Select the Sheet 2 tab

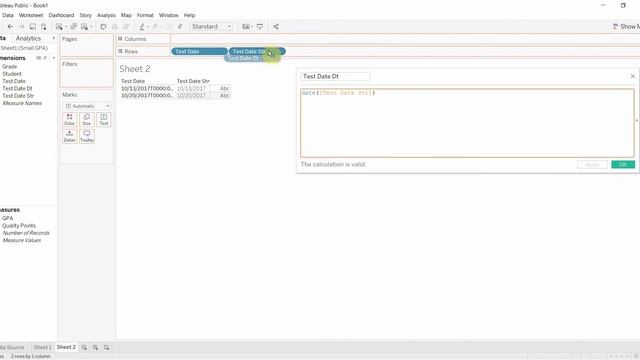[66, 347]
